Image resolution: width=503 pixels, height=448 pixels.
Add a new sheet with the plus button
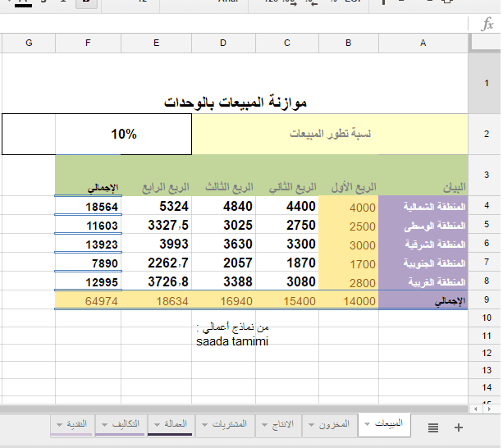[x=459, y=427]
